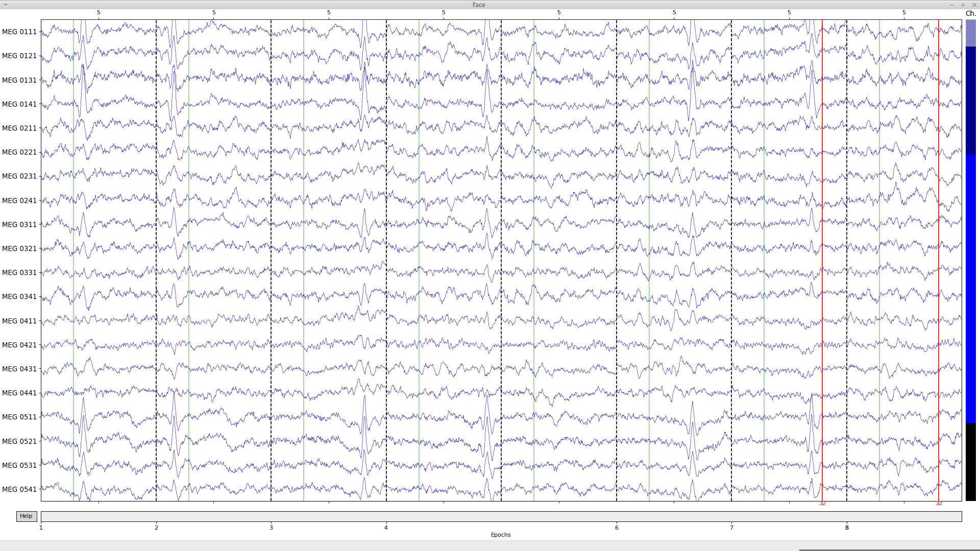Close the face window with X
Viewport: 980px width, 551px height.
[x=974, y=5]
